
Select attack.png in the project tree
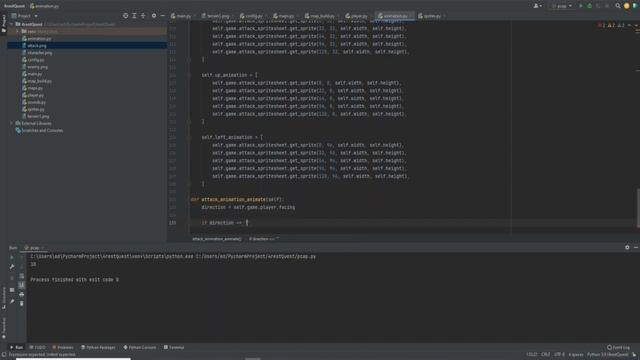tap(37, 46)
